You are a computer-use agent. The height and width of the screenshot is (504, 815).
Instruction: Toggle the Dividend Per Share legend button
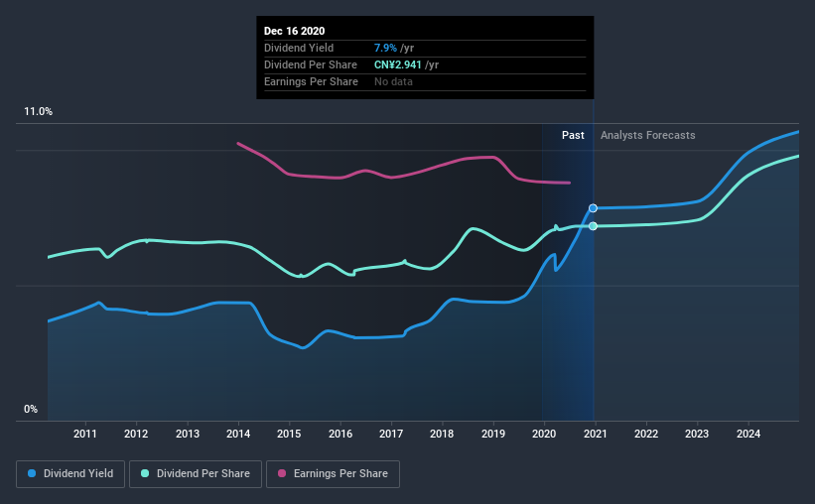pos(196,474)
